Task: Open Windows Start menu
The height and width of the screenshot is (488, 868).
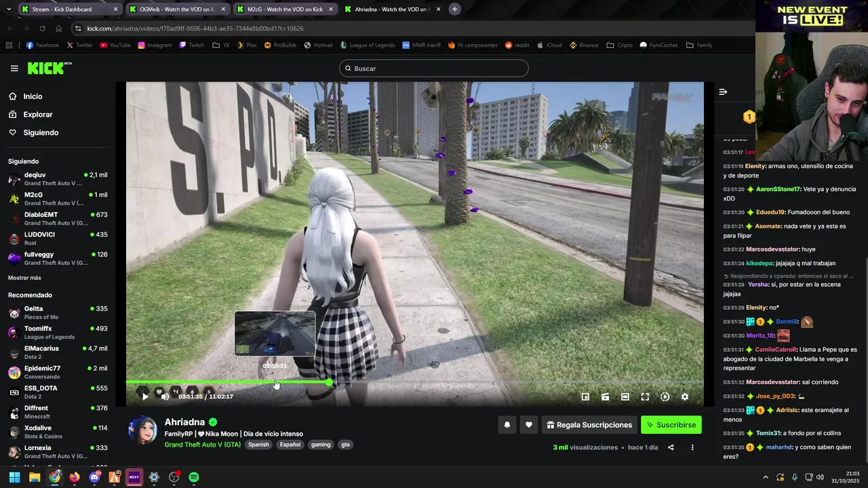Action: click(14, 477)
